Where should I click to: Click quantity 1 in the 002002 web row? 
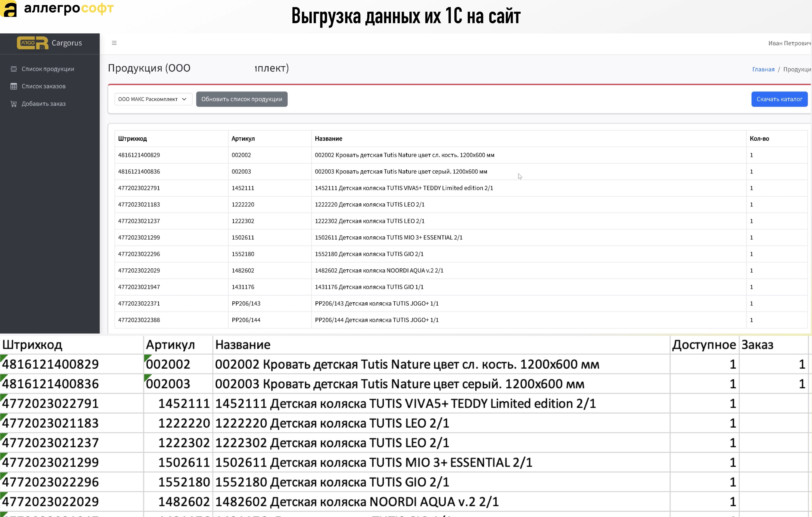pyautogui.click(x=751, y=155)
